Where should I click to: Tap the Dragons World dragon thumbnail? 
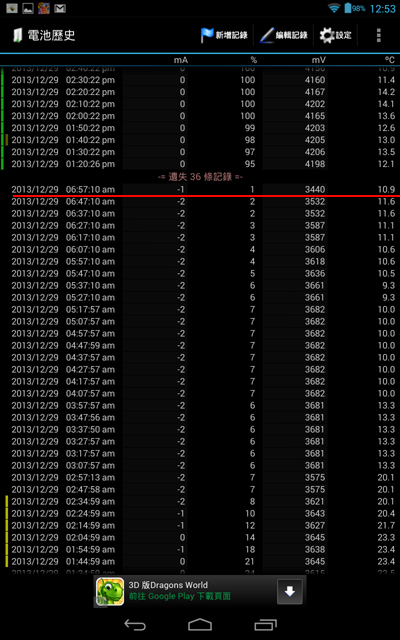110,591
